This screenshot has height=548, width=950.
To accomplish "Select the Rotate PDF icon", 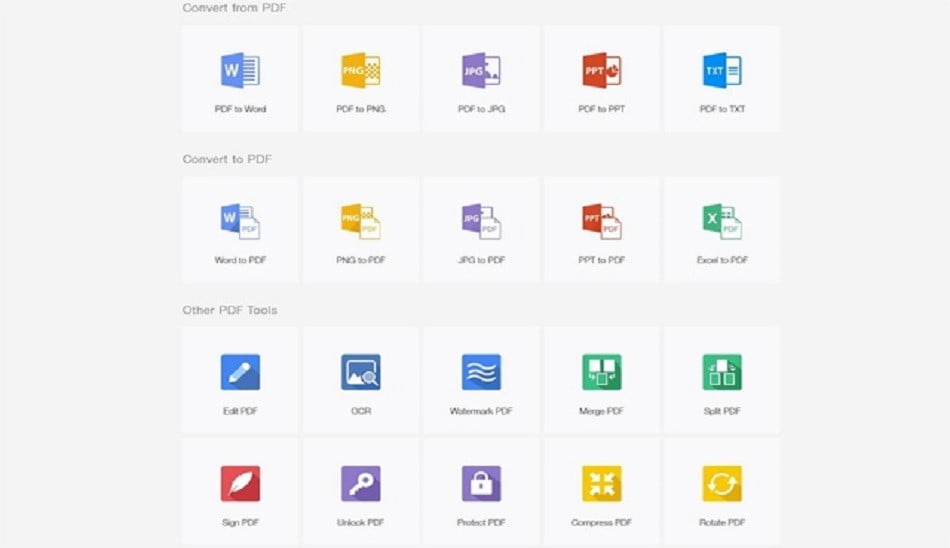I will pyautogui.click(x=722, y=483).
